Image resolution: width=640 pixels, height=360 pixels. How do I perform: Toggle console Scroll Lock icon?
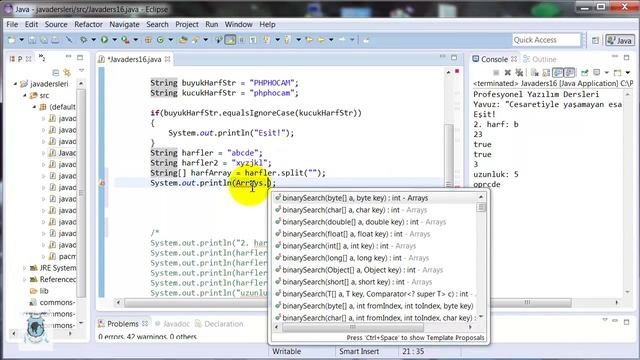[x=546, y=73]
